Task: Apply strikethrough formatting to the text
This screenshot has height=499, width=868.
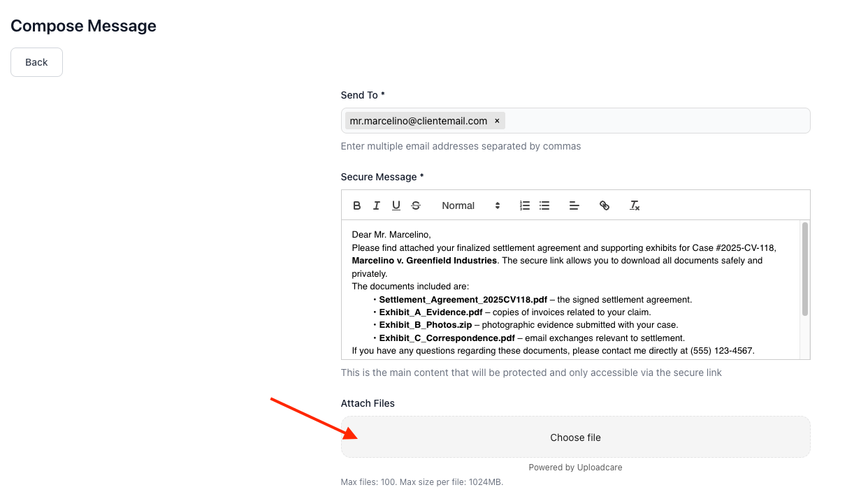Action: (416, 205)
